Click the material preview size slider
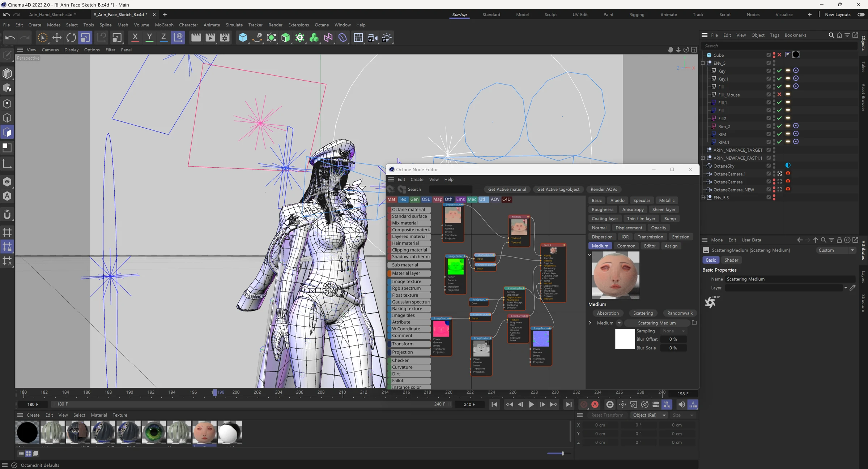 [x=559, y=453]
